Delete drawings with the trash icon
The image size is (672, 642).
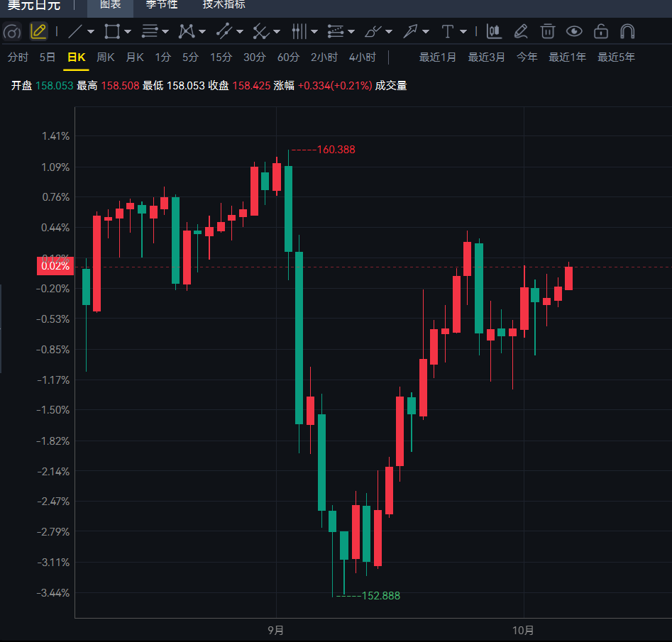pyautogui.click(x=548, y=32)
